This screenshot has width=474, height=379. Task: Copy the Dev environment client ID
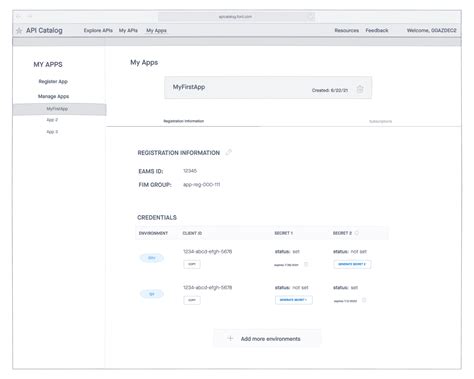pyautogui.click(x=192, y=264)
